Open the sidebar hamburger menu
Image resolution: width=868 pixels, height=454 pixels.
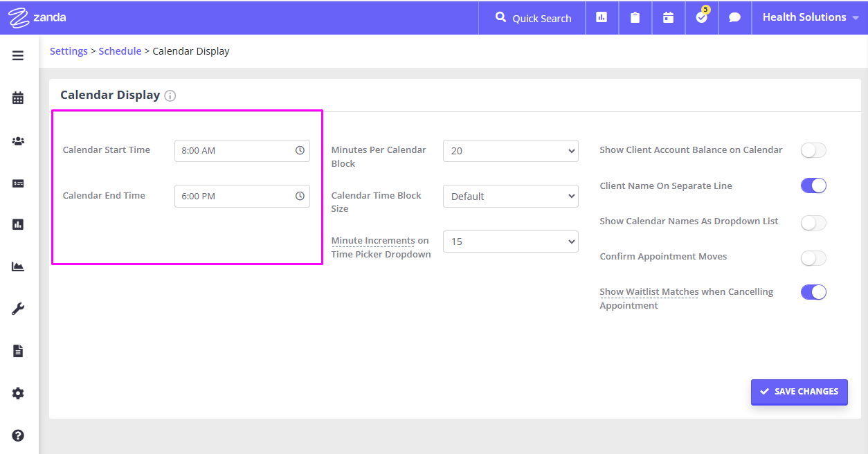(x=17, y=55)
